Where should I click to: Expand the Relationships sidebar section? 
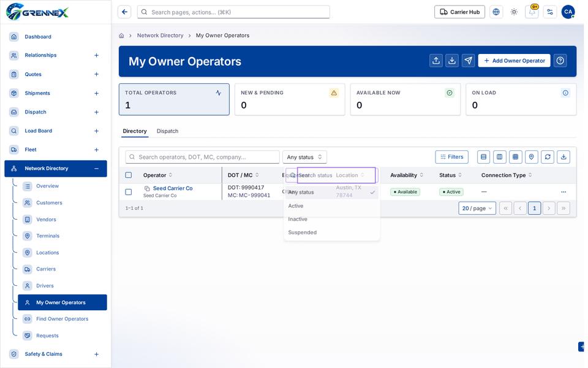pyautogui.click(x=96, y=55)
